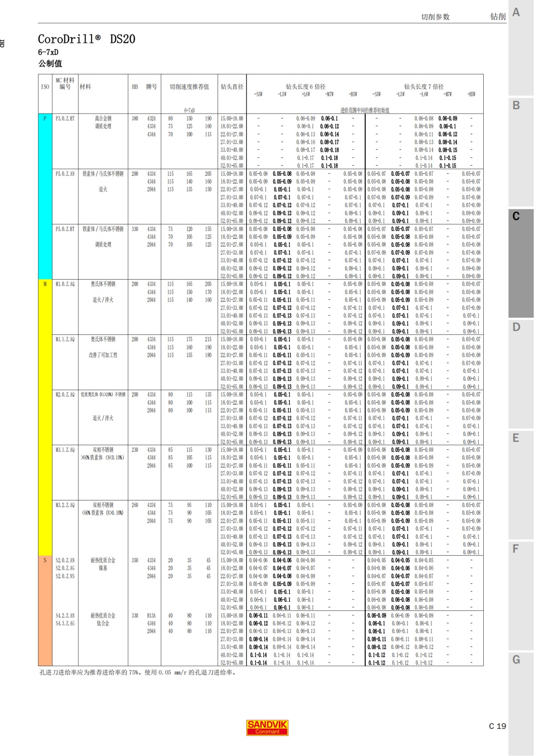Click the 高合金钢 material name
The width and height of the screenshot is (534, 756).
point(103,118)
